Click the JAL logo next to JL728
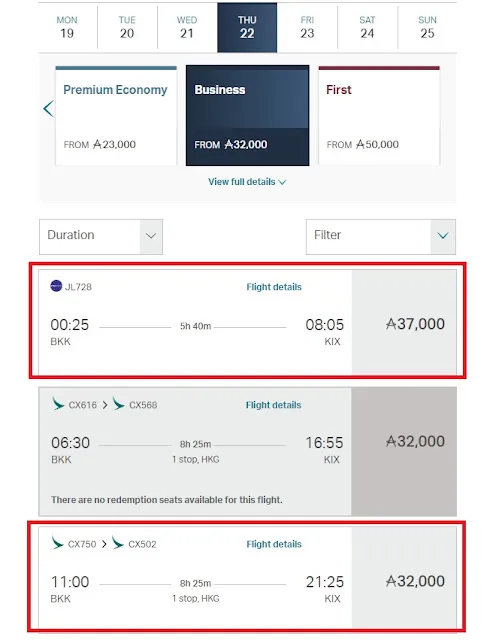Image resolution: width=502 pixels, height=640 pixels. 56,286
